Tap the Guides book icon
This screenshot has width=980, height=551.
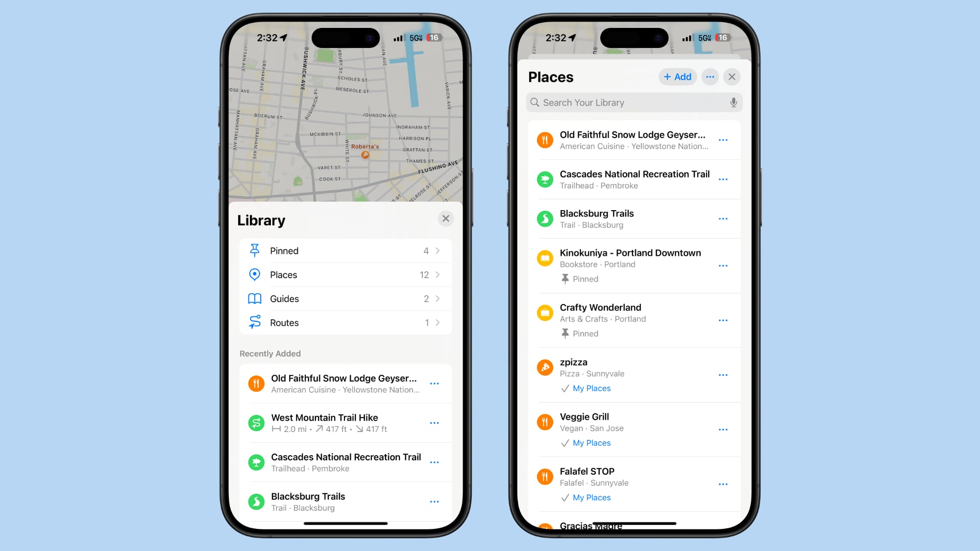[x=255, y=298]
